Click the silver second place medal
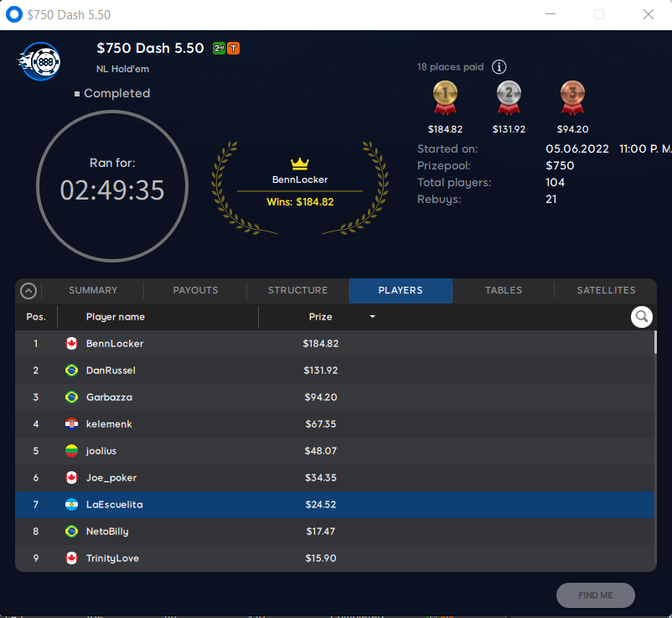 tap(509, 98)
